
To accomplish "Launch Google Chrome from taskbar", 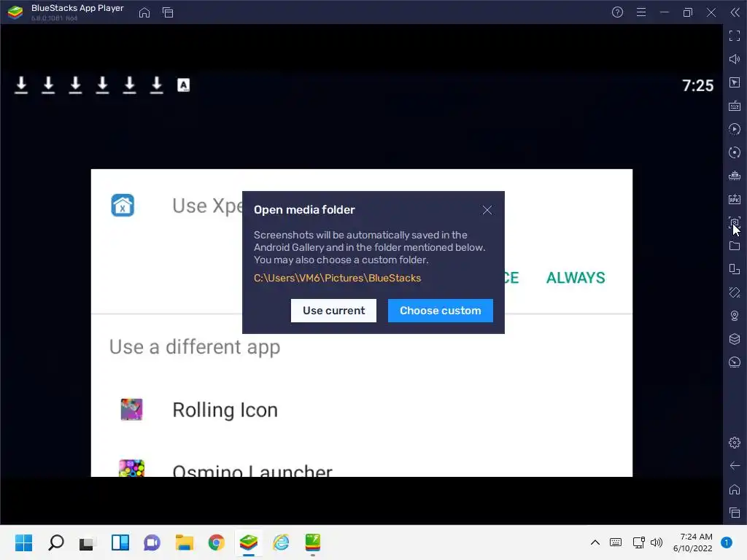I will pos(216,542).
